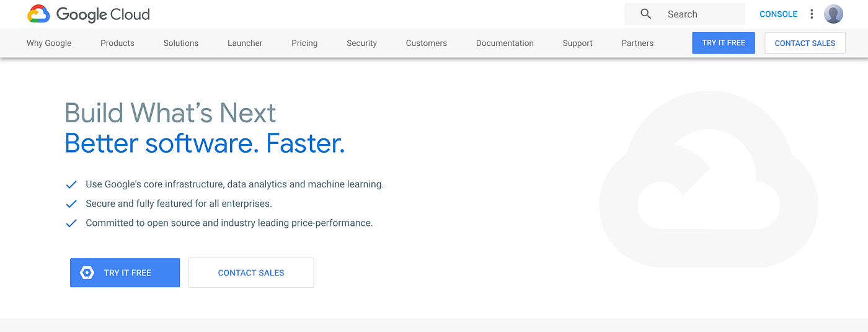Open the Solutions menu

[x=181, y=43]
